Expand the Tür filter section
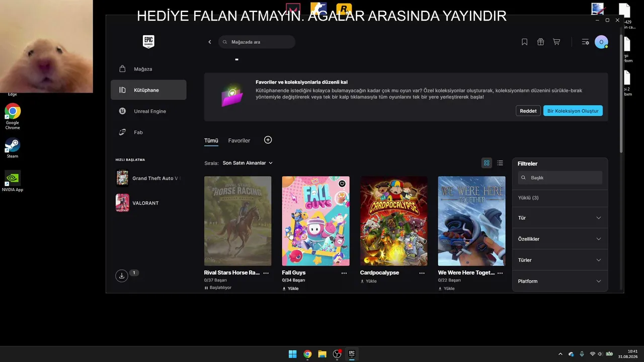The height and width of the screenshot is (362, 644). pos(560,218)
